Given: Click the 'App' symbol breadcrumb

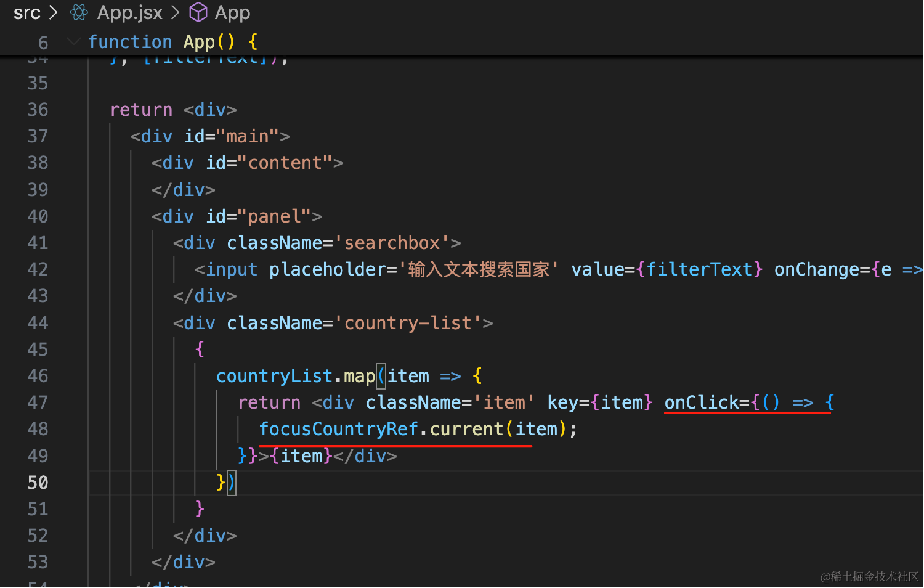Looking at the screenshot, I should point(232,12).
